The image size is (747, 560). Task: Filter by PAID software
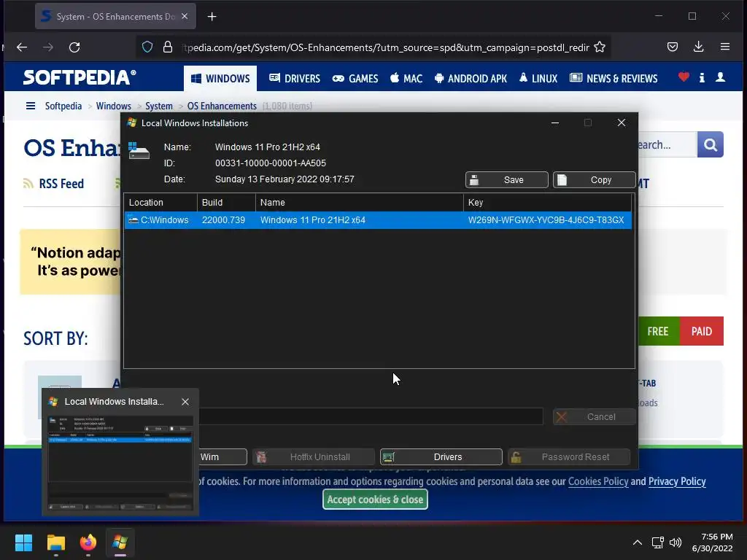702,332
